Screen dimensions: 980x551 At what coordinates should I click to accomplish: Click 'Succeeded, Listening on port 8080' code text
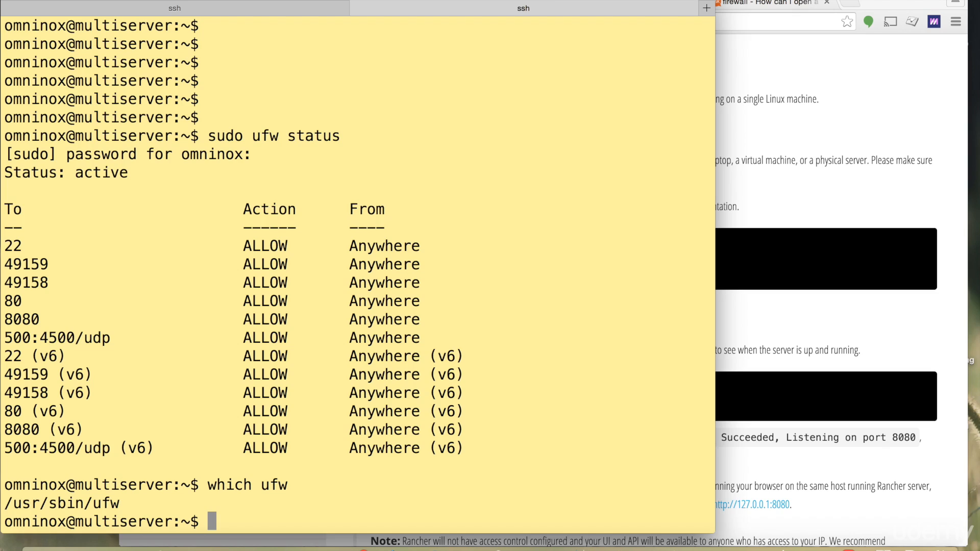[x=818, y=437]
